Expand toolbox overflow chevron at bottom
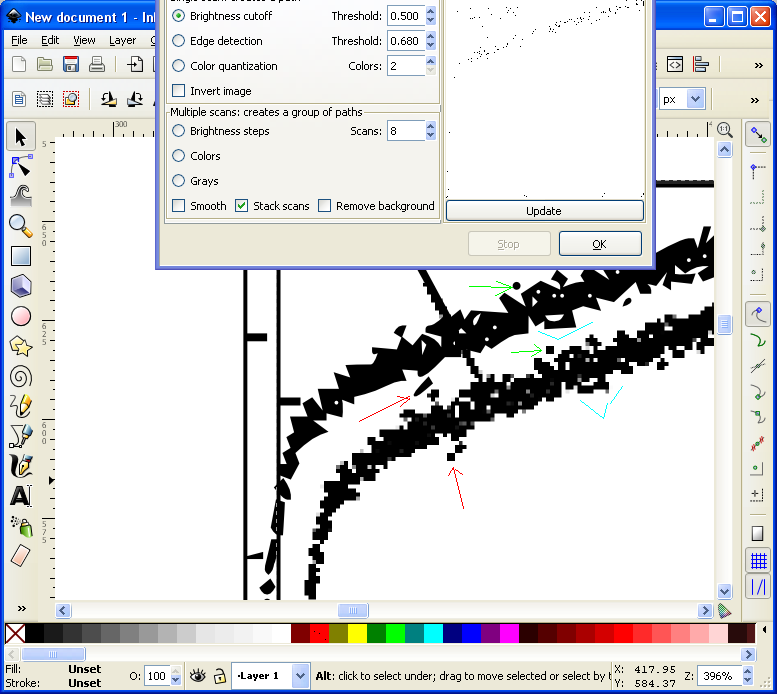 click(21, 608)
